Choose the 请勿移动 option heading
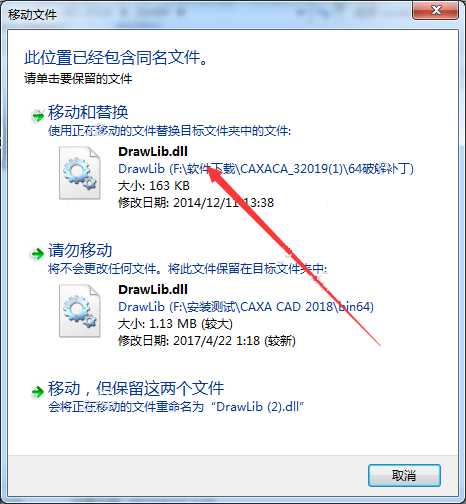This screenshot has width=466, height=504. 80,250
